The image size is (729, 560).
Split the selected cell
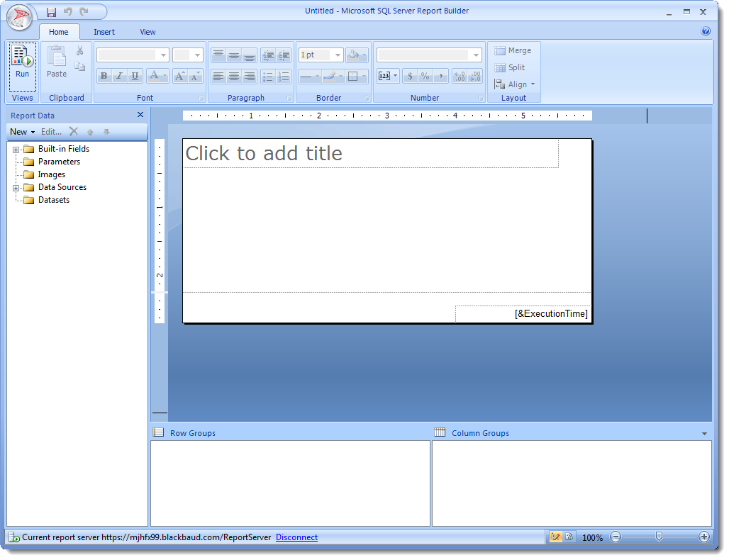tap(510, 67)
